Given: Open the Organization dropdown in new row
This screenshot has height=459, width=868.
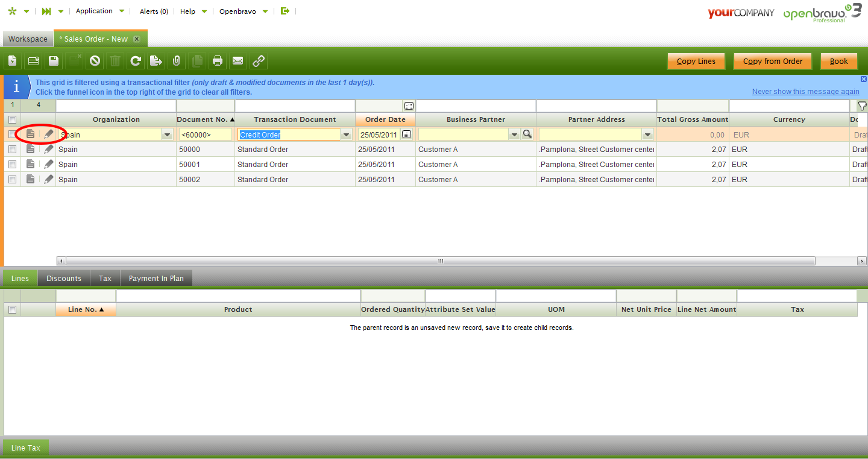Looking at the screenshot, I should pyautogui.click(x=167, y=135).
